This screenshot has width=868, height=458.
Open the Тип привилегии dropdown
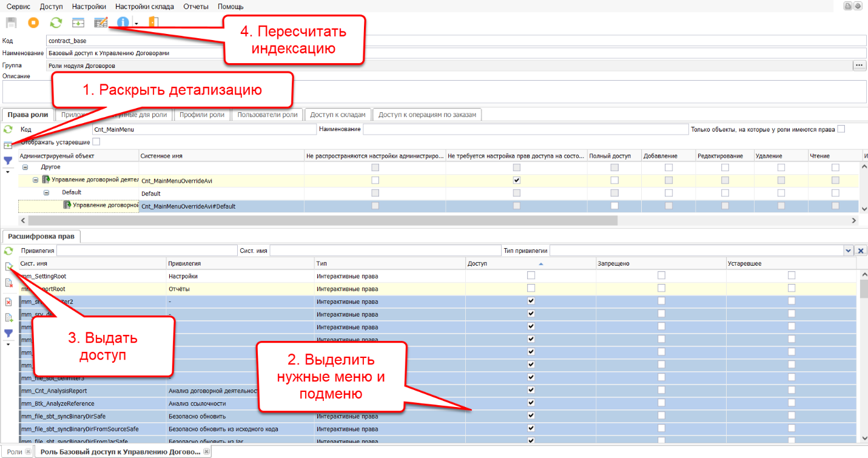(x=848, y=251)
